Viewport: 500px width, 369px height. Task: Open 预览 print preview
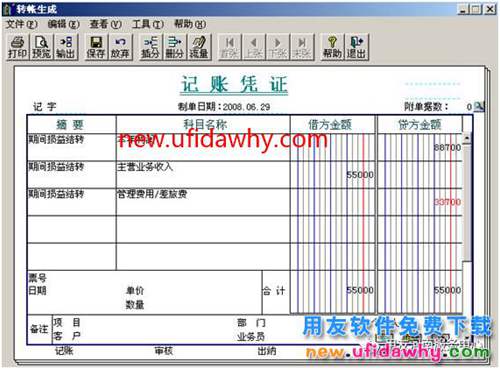[x=42, y=47]
